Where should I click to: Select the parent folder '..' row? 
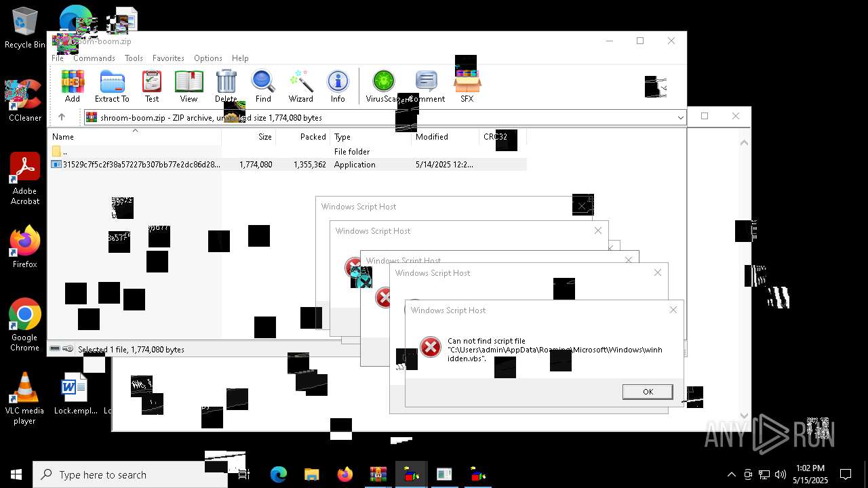(288, 152)
